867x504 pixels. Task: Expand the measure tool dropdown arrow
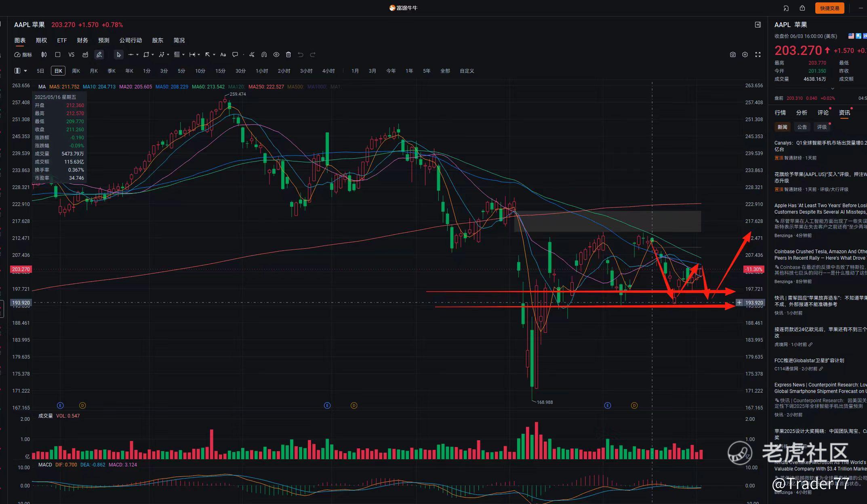point(199,55)
